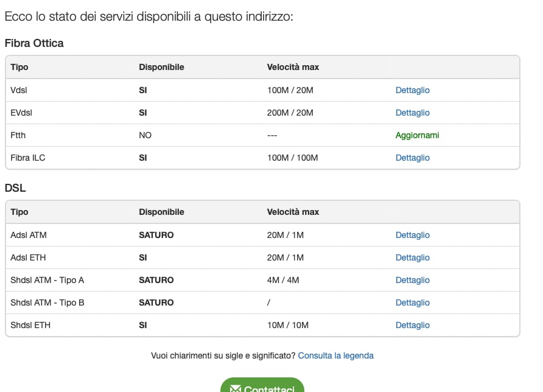
Task: Open Dettaglio link for Adsl ETH
Action: click(413, 257)
